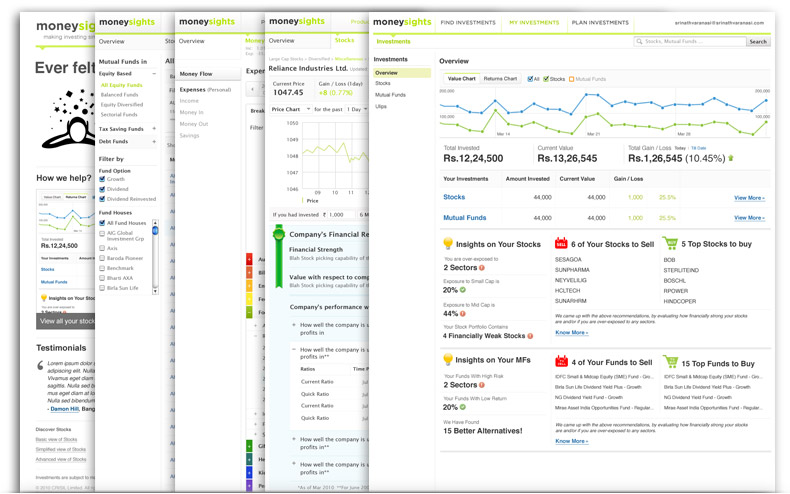Screen dimensions: 790x494
Task: Open the Find Investments menu
Action: [x=468, y=22]
